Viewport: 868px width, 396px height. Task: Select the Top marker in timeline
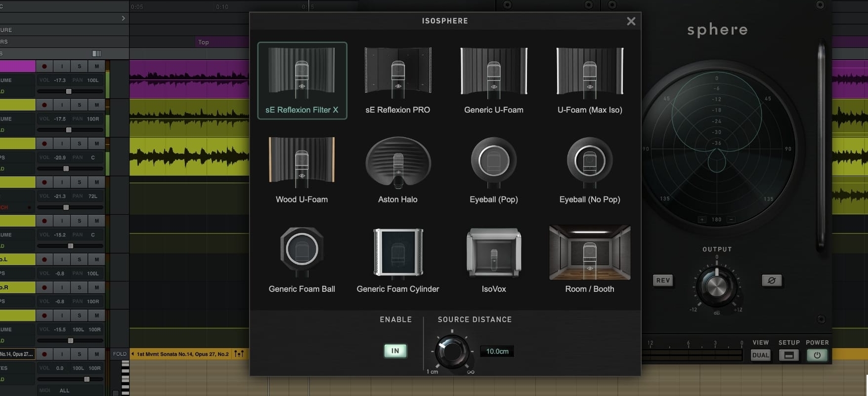pyautogui.click(x=203, y=42)
